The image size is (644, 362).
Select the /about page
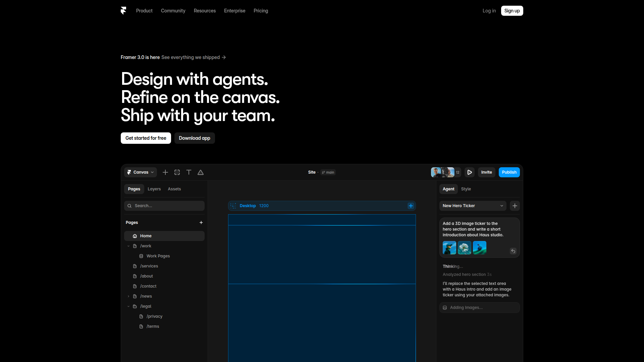coord(147,276)
